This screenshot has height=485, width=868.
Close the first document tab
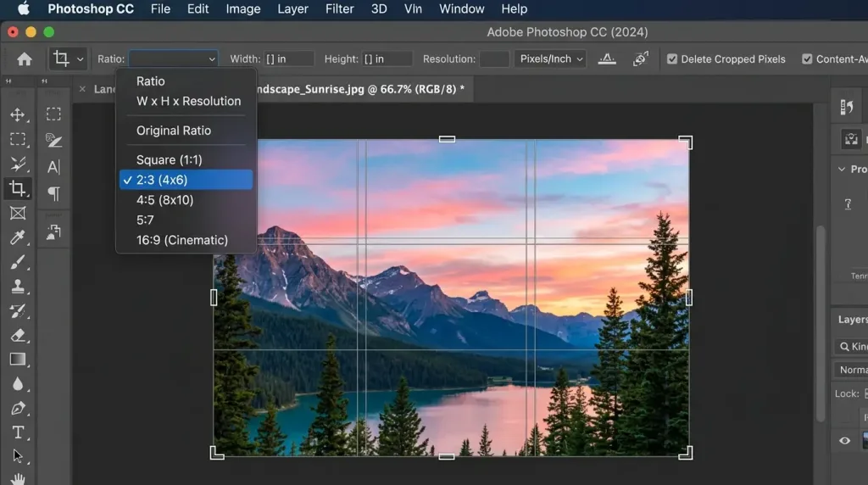click(x=82, y=89)
